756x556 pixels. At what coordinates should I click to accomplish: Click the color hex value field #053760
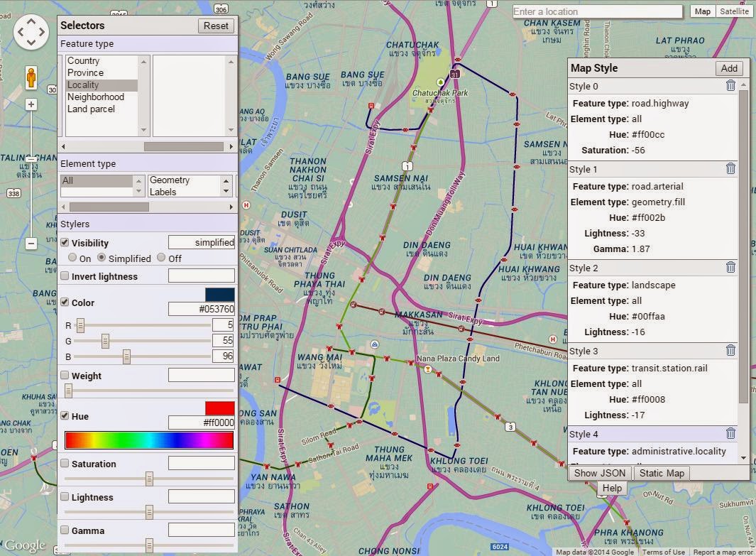[x=202, y=309]
